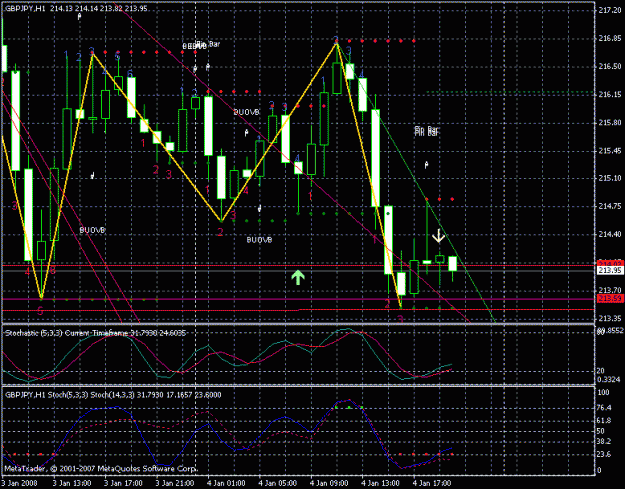Click the green up arrow signal

[x=298, y=277]
